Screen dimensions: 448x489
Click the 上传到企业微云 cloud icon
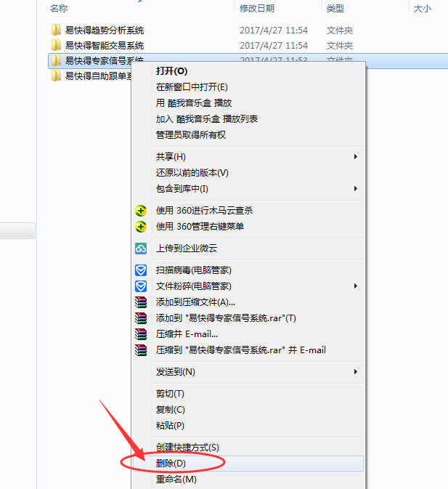[141, 248]
